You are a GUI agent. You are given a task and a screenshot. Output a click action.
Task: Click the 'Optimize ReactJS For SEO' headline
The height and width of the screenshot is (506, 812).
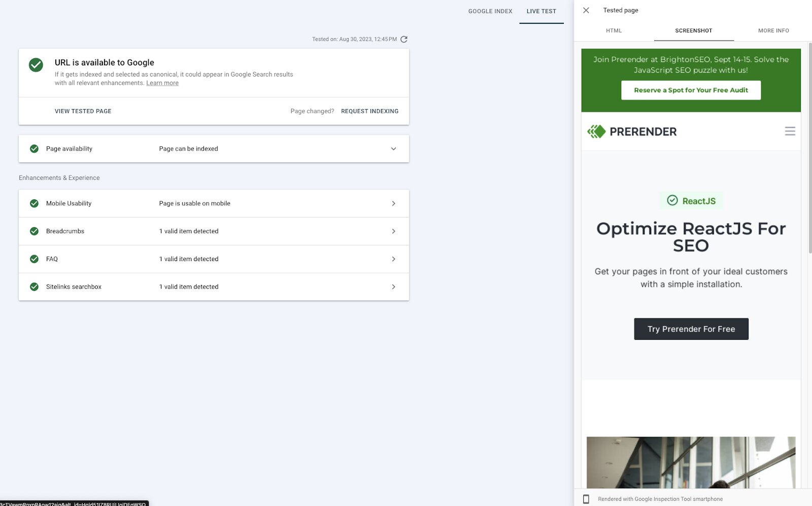click(691, 237)
